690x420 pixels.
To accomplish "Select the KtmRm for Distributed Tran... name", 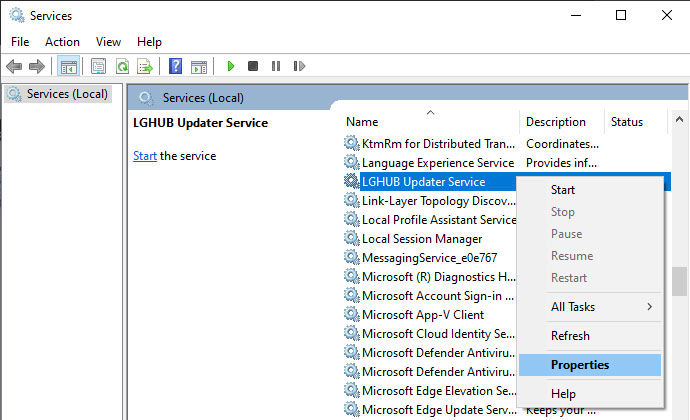I will pyautogui.click(x=438, y=144).
